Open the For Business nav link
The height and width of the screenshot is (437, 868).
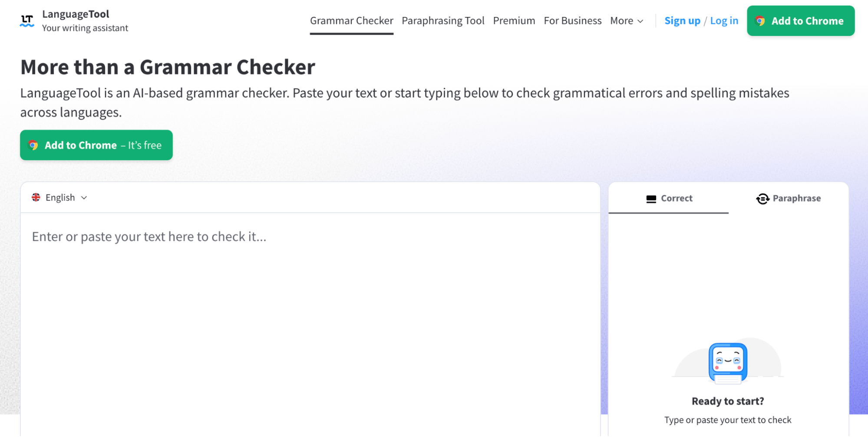coord(572,21)
